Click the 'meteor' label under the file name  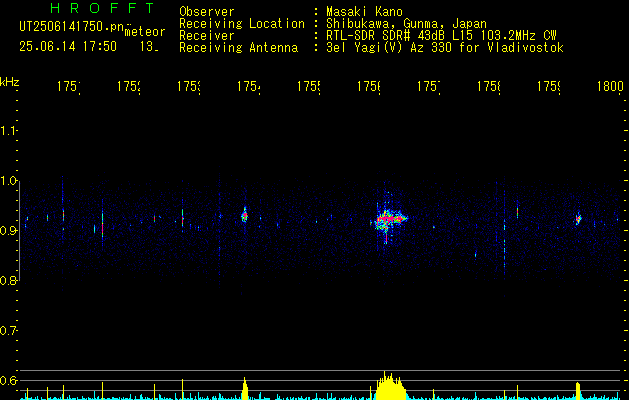(145, 32)
